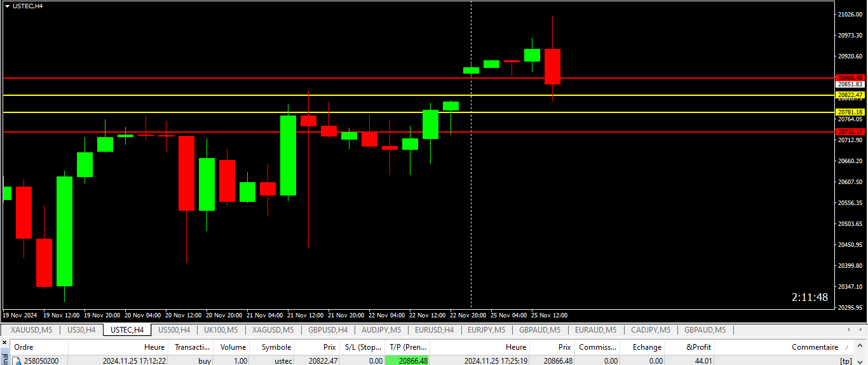Sort by the Commission column header
868x365 pixels.
pyautogui.click(x=597, y=347)
